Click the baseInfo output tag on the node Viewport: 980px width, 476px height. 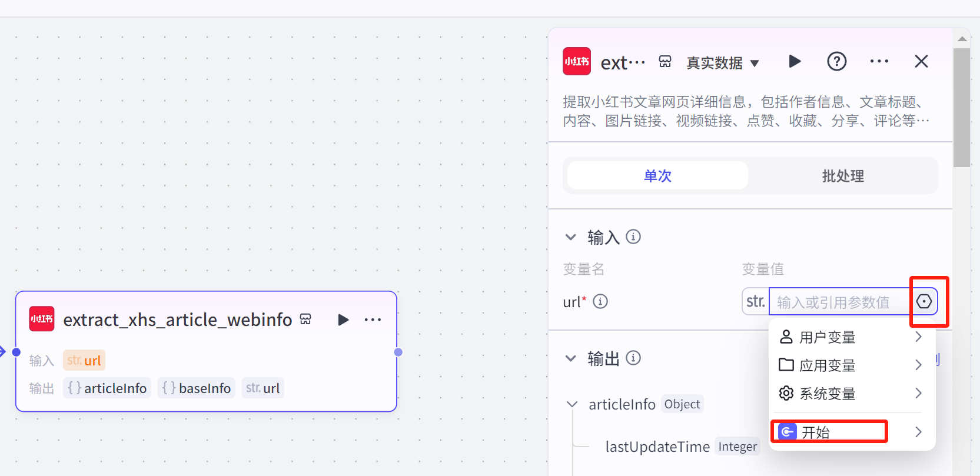(196, 388)
